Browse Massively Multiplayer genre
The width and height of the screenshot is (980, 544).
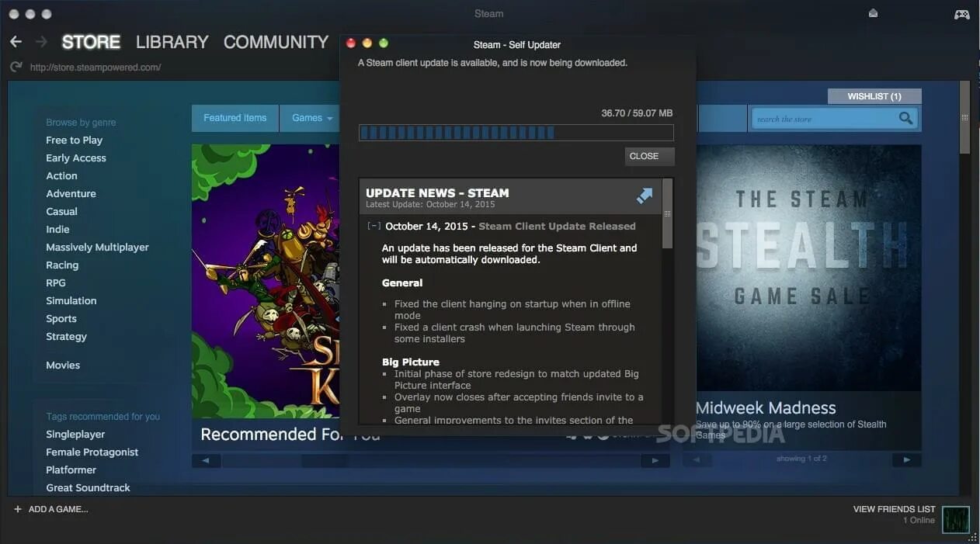[x=97, y=248]
